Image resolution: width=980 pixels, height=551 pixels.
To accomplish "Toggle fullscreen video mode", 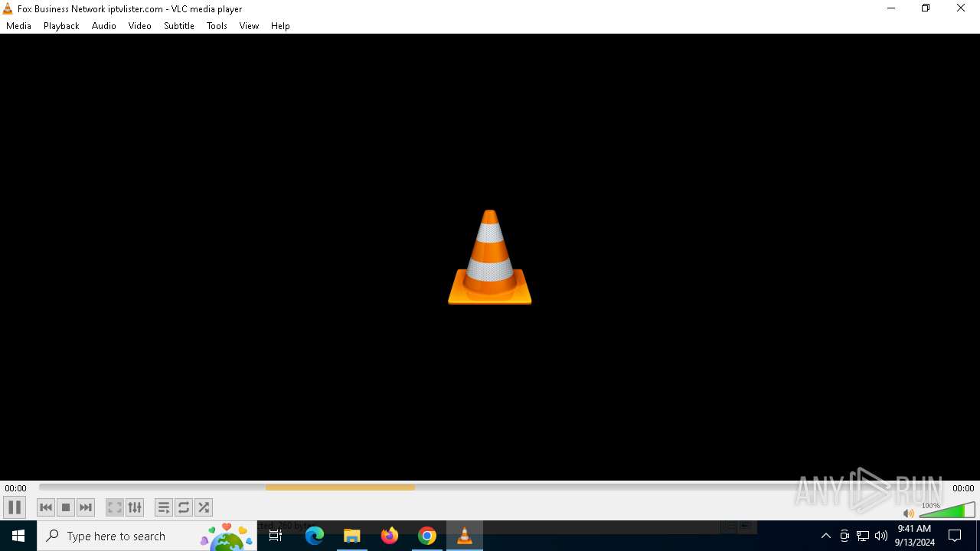I will pyautogui.click(x=115, y=507).
